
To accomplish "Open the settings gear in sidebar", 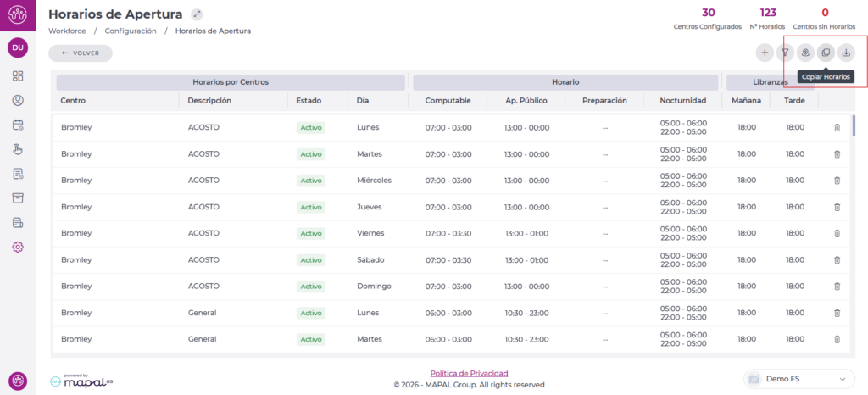I will click(x=18, y=247).
